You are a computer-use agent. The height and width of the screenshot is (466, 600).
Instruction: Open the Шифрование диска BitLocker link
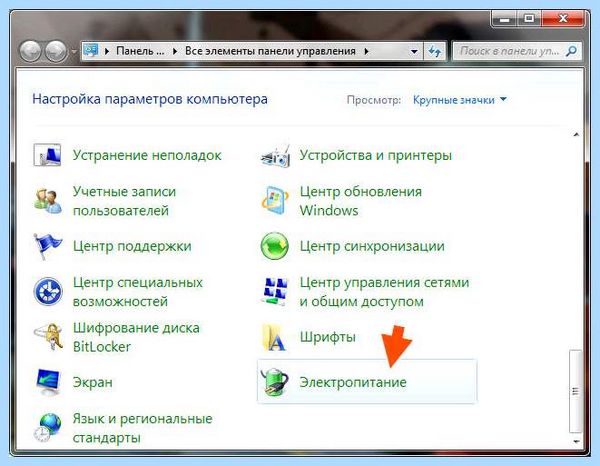pyautogui.click(x=136, y=337)
